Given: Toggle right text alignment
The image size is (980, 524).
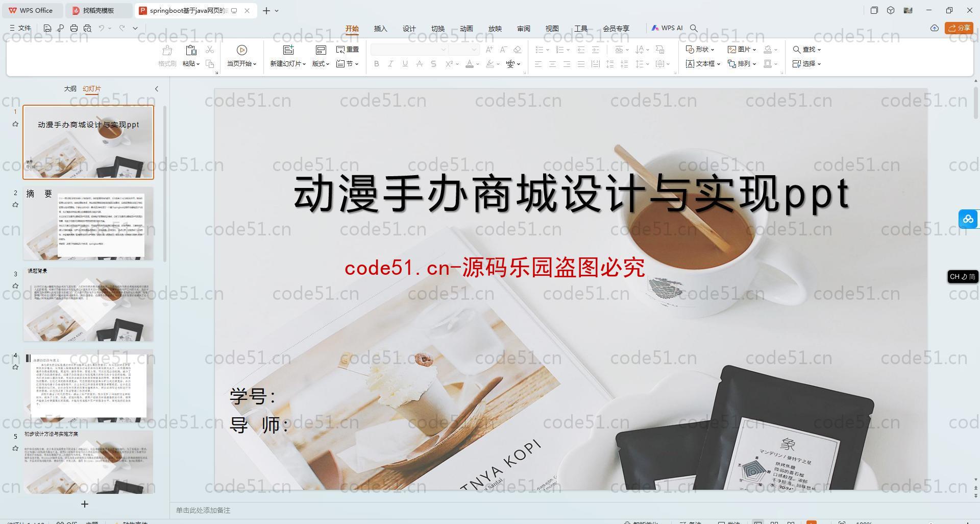Looking at the screenshot, I should [567, 64].
